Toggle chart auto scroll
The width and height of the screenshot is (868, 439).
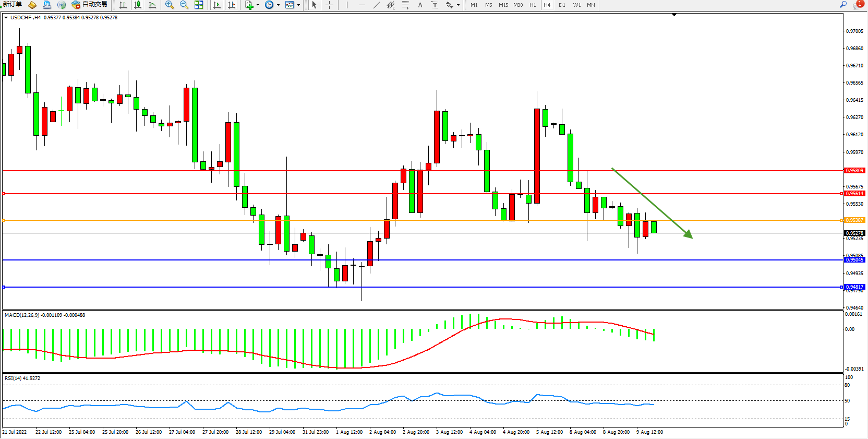click(217, 5)
